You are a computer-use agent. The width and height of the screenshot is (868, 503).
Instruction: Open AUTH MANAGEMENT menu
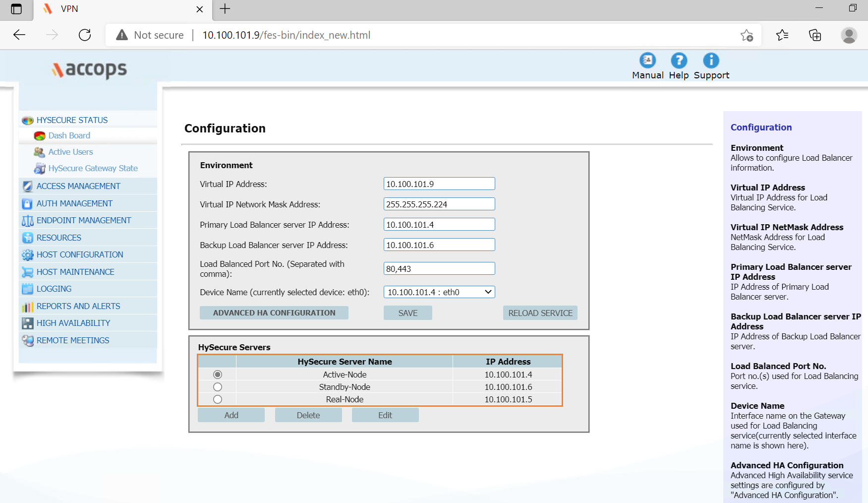74,204
